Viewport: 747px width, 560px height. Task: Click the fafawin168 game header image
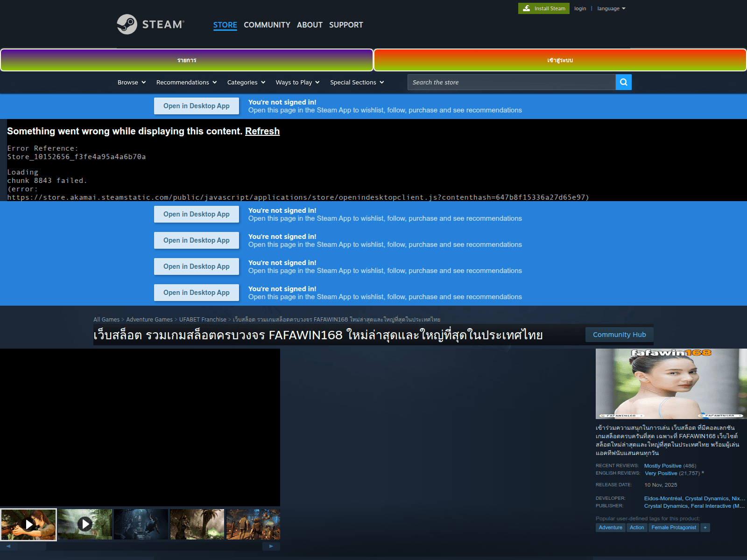coord(671,384)
